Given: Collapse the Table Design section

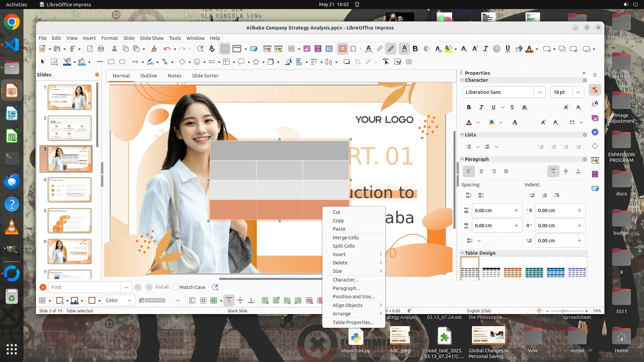Looking at the screenshot, I should tap(462, 253).
